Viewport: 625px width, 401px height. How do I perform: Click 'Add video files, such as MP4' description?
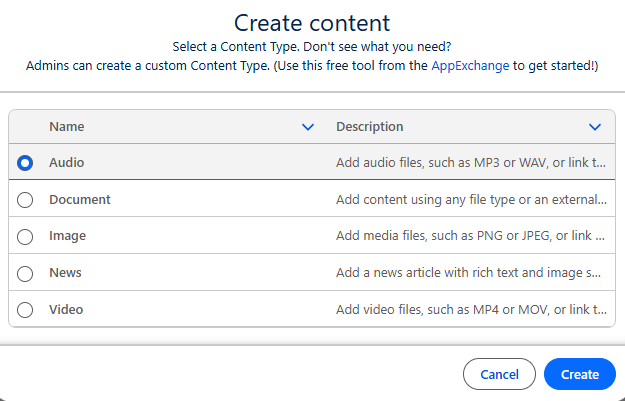[471, 310]
